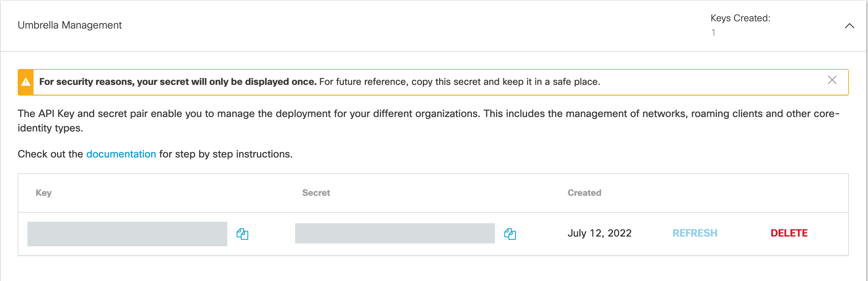Select the Key column header

pyautogui.click(x=43, y=193)
